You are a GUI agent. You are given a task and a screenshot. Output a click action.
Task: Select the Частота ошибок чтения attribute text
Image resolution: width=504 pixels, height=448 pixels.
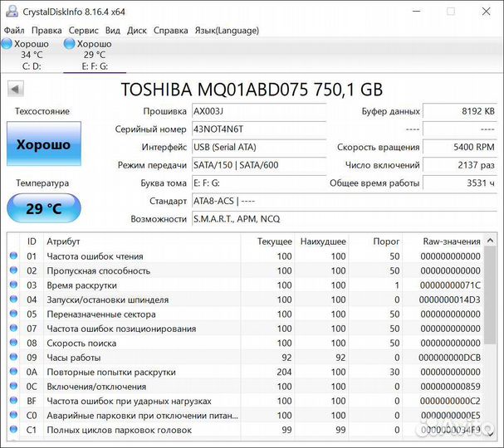pos(95,256)
